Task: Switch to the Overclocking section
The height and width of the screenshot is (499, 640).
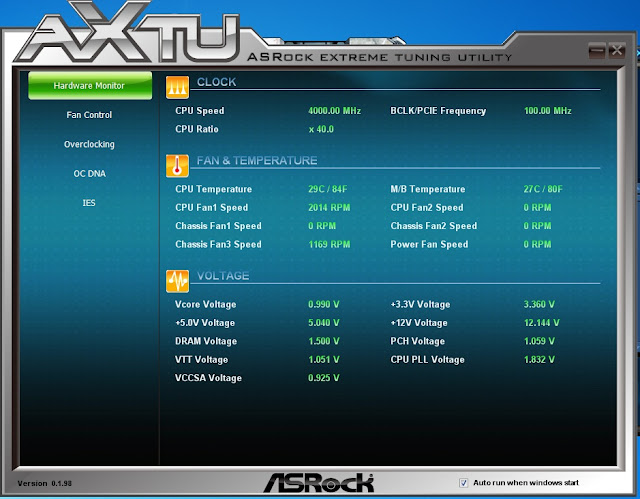Action: (89, 144)
